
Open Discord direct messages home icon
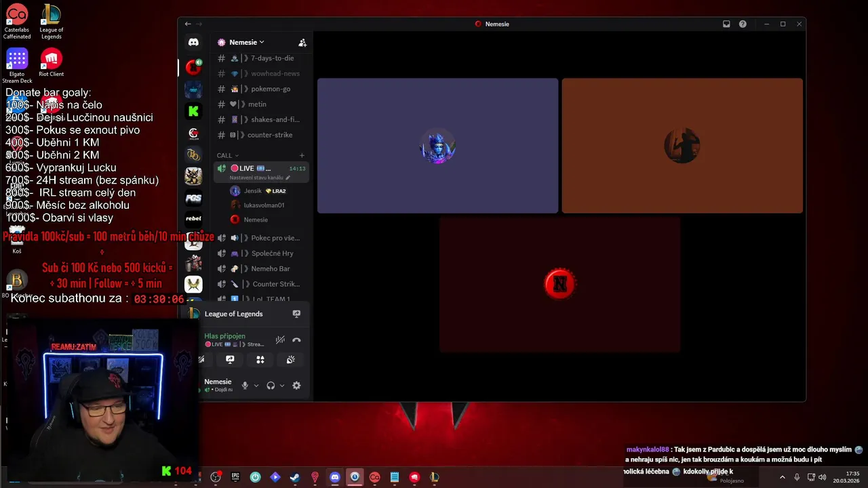click(x=193, y=42)
